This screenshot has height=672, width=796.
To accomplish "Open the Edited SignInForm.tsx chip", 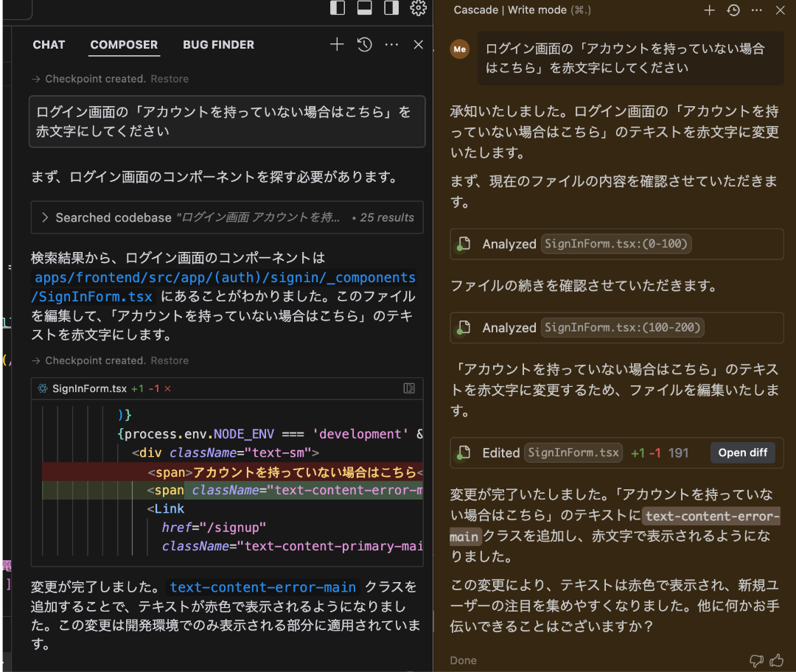I will (x=573, y=452).
